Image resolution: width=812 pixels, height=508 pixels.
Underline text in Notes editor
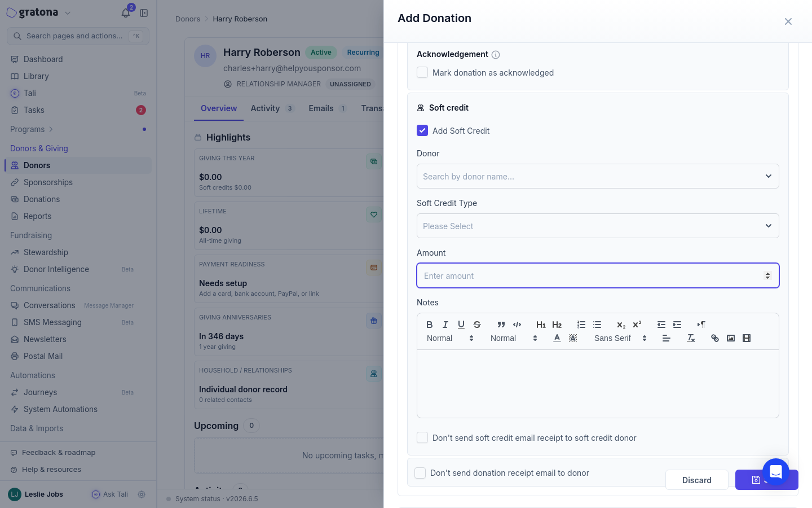tap(461, 325)
